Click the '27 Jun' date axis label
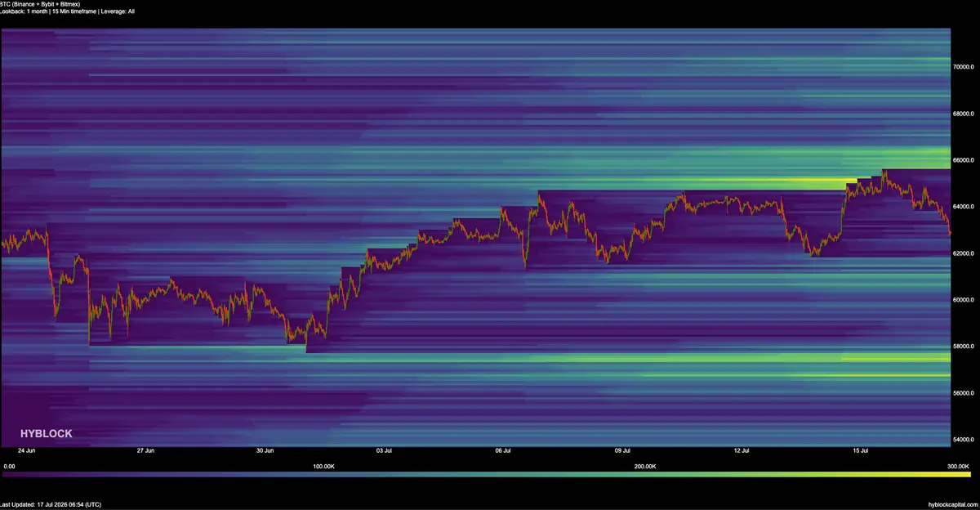The image size is (980, 510). pos(145,450)
